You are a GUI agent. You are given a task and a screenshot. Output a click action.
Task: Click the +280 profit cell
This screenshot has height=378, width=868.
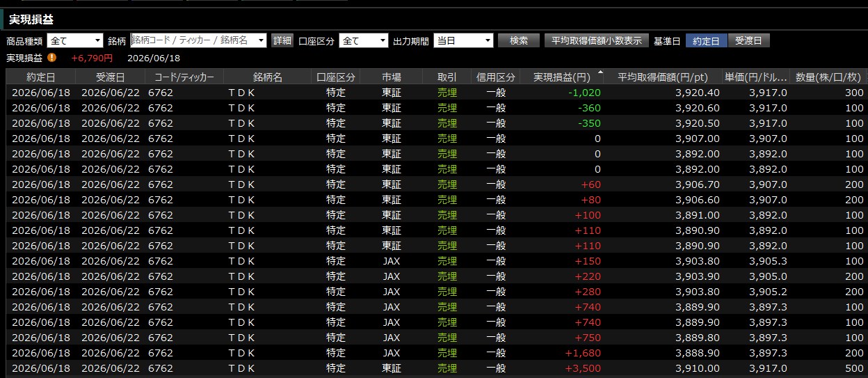588,292
